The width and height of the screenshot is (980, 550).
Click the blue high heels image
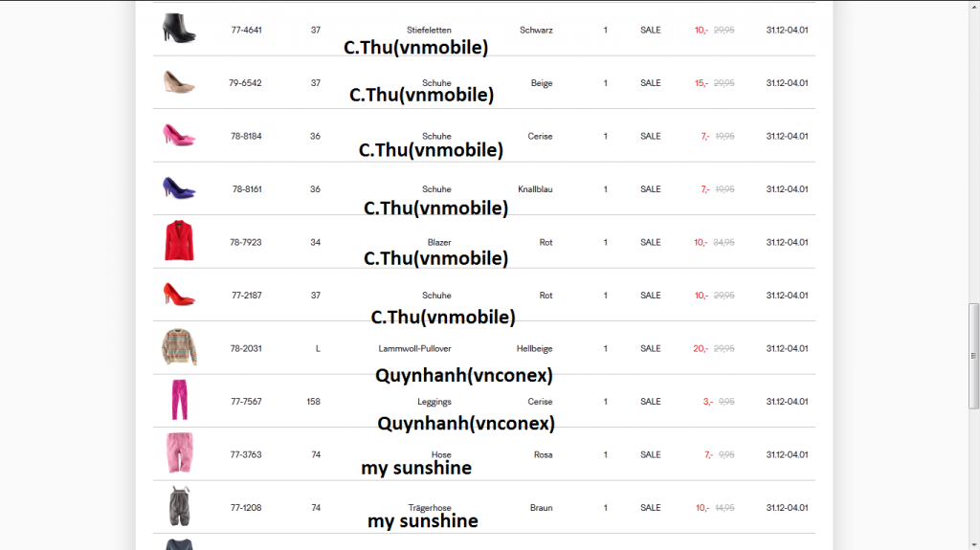click(x=179, y=188)
